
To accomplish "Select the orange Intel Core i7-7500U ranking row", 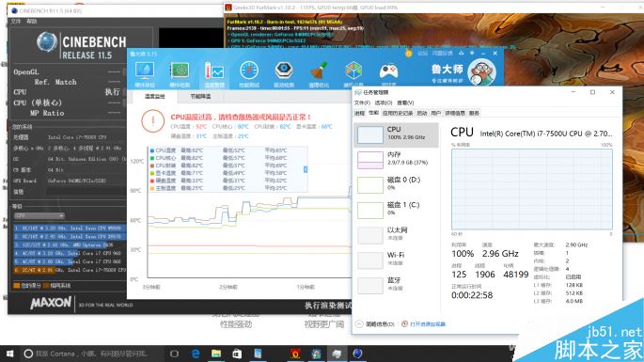I will coord(70,270).
